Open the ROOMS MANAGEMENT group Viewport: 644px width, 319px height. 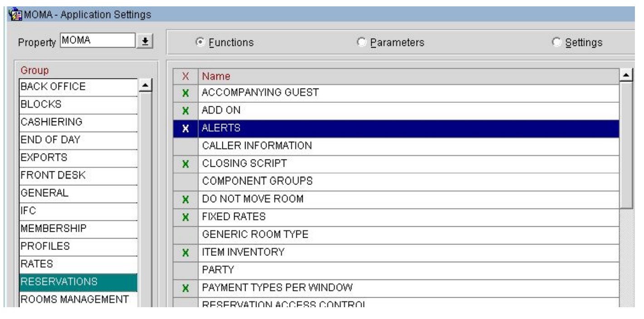point(78,299)
